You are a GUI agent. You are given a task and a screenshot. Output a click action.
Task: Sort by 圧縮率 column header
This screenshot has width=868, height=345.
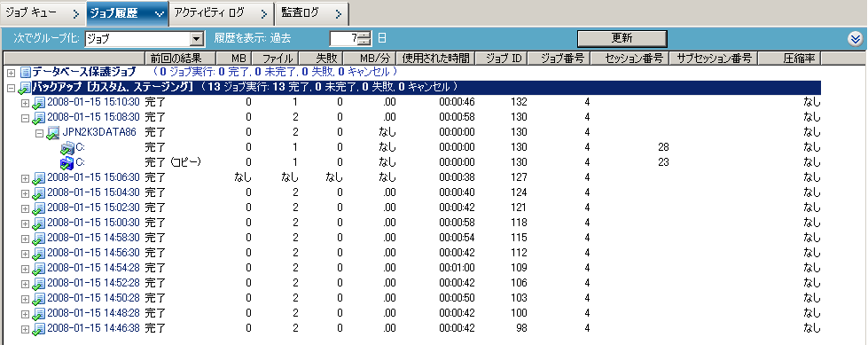click(789, 58)
